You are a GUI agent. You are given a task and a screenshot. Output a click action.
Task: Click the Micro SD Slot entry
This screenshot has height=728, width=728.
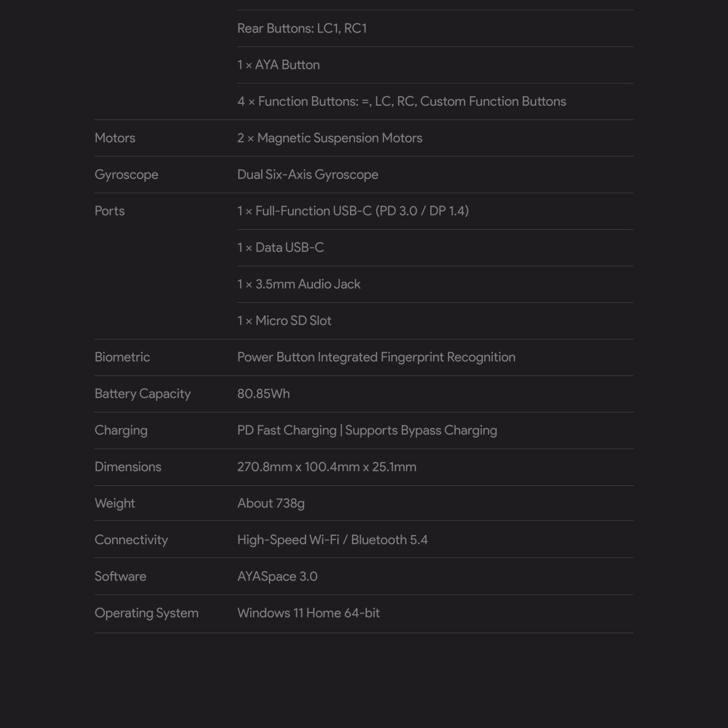(x=284, y=321)
